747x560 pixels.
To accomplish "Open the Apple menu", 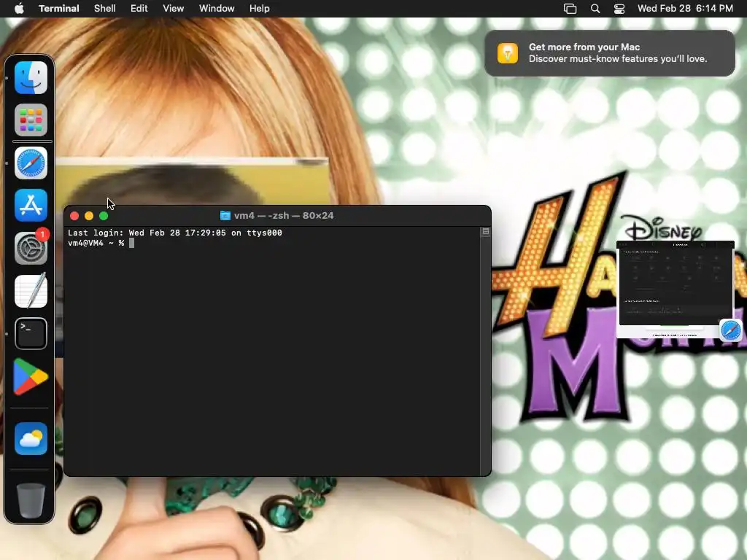I will click(19, 8).
